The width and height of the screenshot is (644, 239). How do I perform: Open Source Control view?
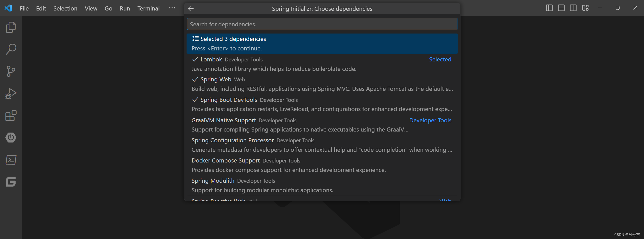(x=11, y=71)
